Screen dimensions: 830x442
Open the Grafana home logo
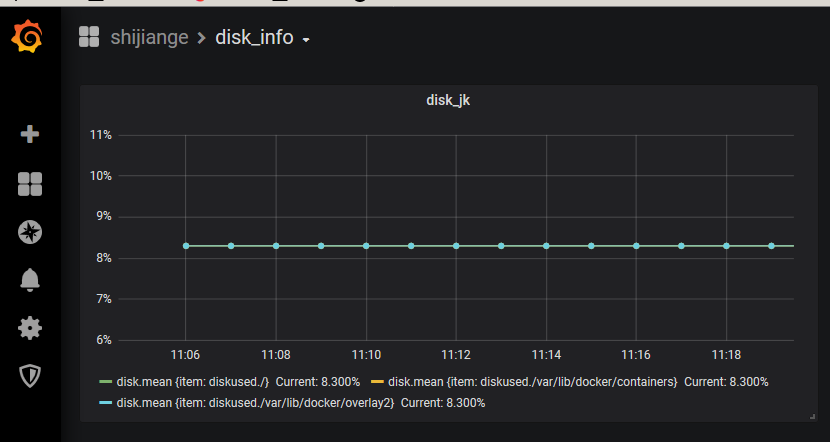[27, 36]
